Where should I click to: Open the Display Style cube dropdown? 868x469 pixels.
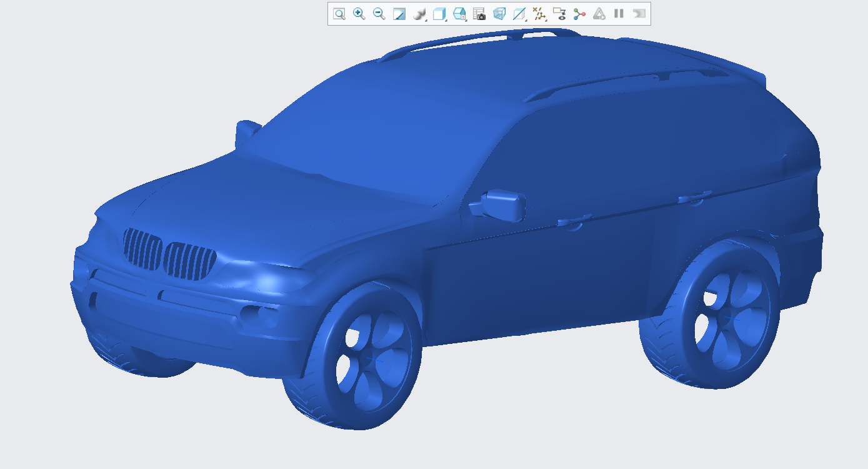pos(440,14)
